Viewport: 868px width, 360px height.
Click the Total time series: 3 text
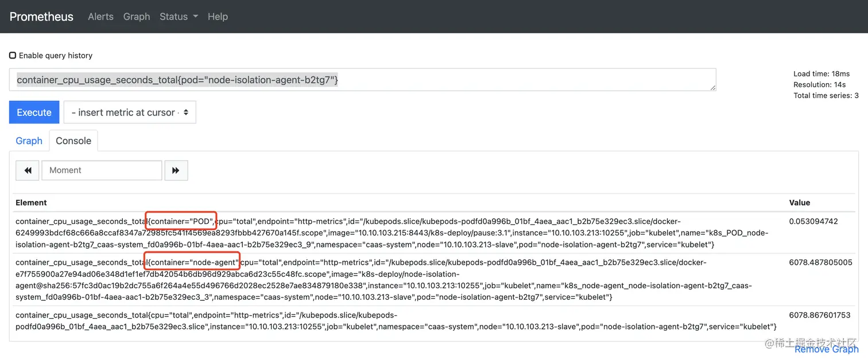tap(826, 95)
